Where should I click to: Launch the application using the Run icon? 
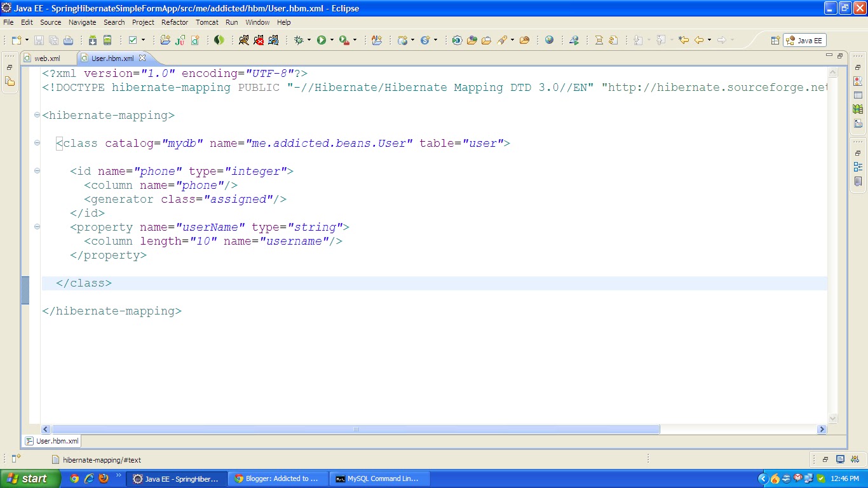click(322, 39)
